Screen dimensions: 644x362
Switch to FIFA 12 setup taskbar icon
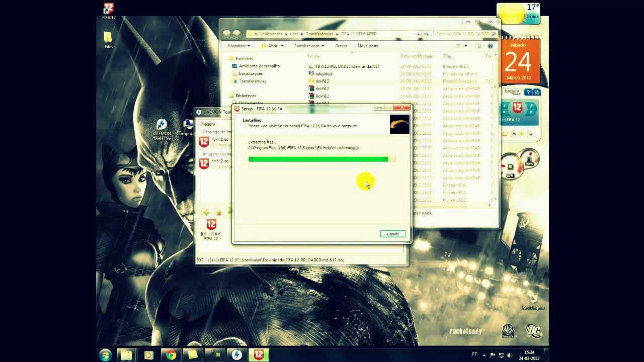tap(259, 355)
